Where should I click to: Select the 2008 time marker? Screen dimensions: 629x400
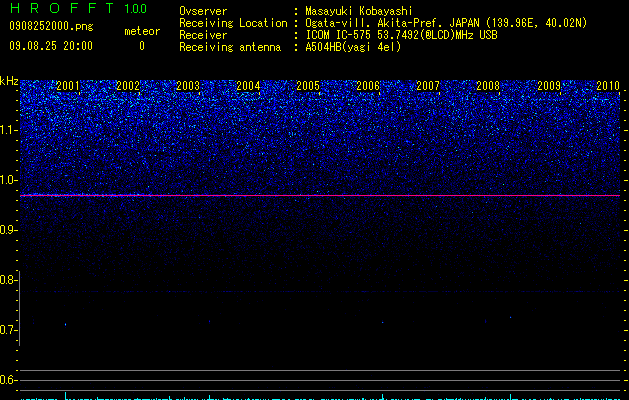pos(488,85)
